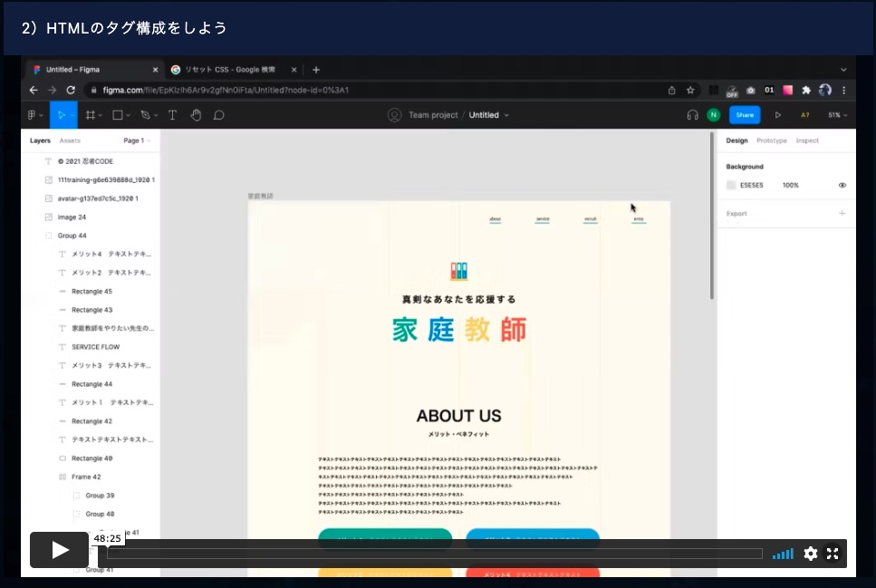Open the Page 1 dropdown
The width and height of the screenshot is (876, 588).
[137, 140]
